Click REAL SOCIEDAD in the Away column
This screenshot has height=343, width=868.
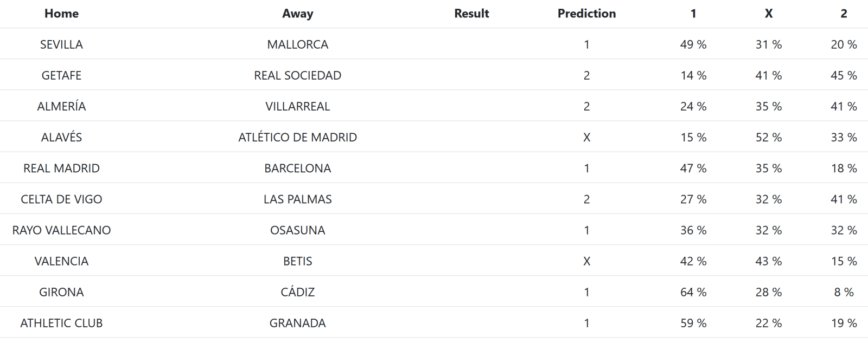[x=297, y=75]
